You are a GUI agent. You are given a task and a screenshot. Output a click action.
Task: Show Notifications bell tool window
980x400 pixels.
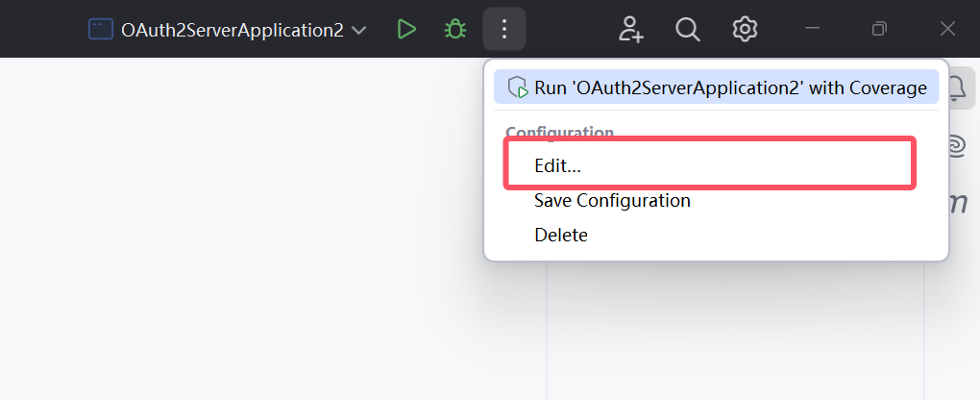click(x=955, y=88)
